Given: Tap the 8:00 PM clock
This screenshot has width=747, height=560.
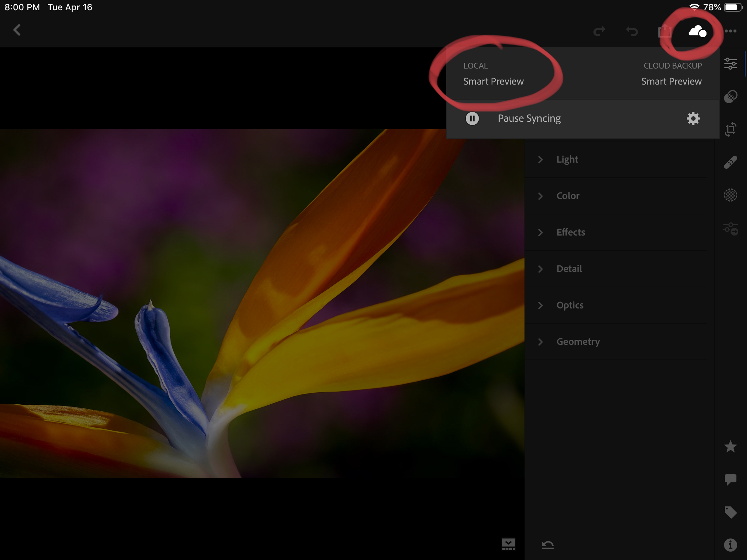Looking at the screenshot, I should click(x=22, y=7).
